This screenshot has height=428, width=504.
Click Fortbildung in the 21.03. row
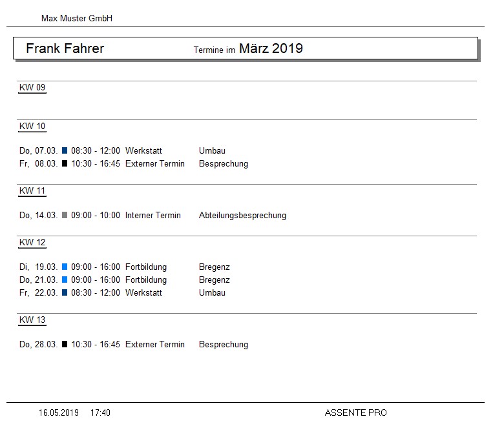click(146, 280)
